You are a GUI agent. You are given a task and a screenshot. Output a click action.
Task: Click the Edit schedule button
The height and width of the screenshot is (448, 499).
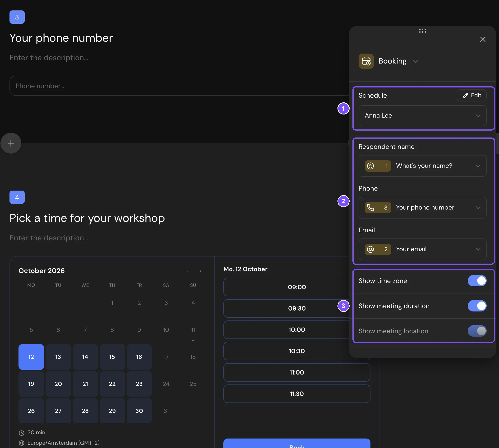click(471, 95)
